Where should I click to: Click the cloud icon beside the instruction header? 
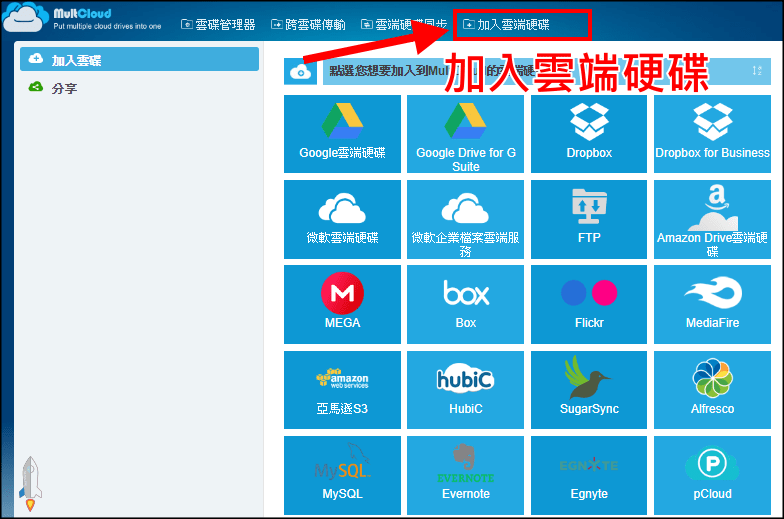click(x=300, y=72)
